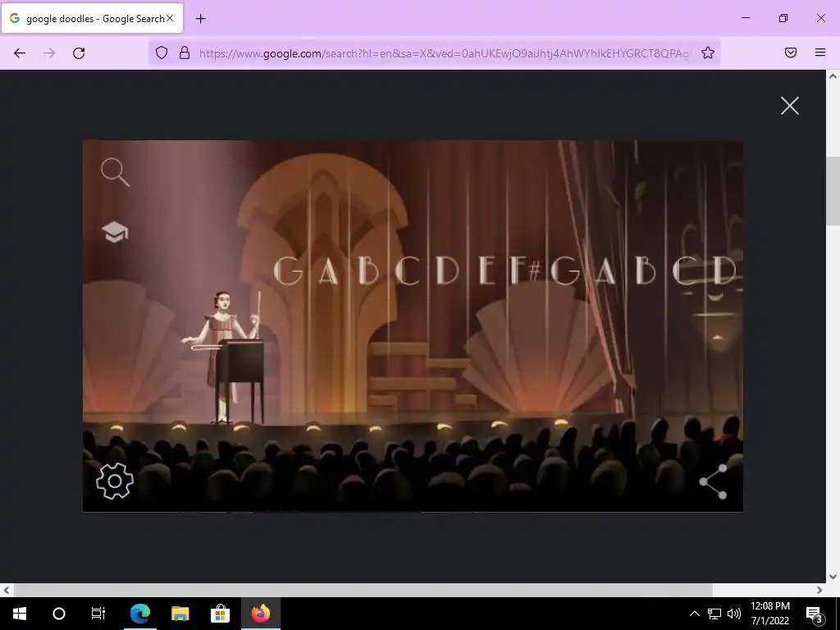Bookmark this page with the star icon
Viewport: 840px width, 630px height.
click(708, 52)
